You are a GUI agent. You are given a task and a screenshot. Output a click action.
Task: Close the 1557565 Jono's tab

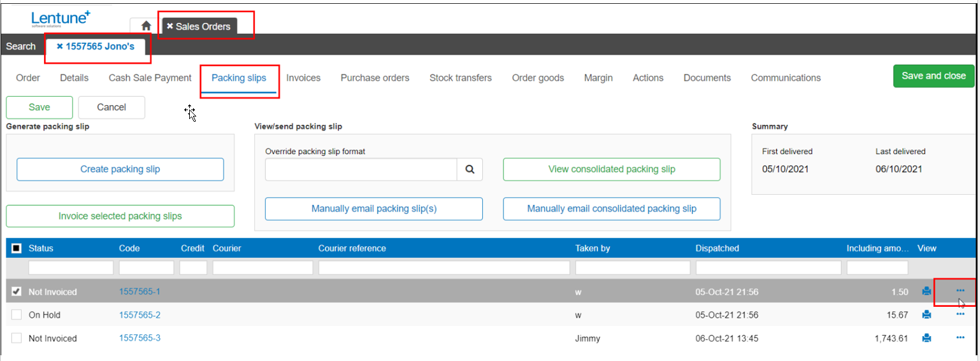[60, 46]
